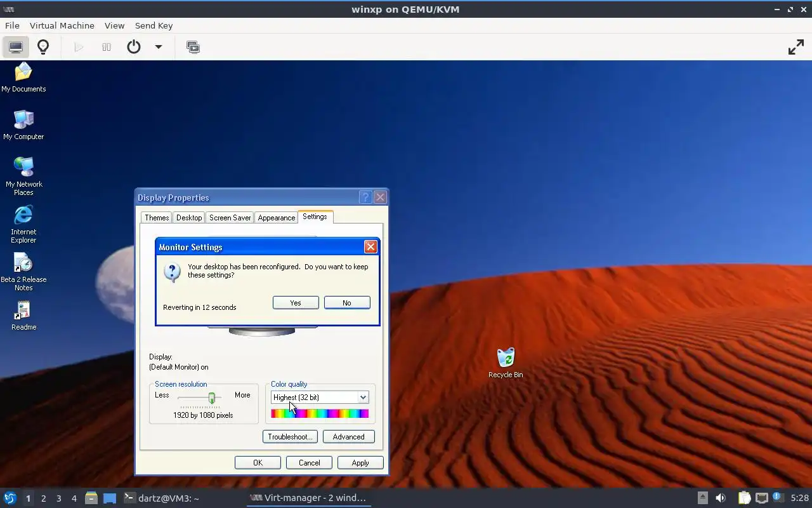The image size is (812, 508).
Task: Click the show desktop taskbar icon
Action: (110, 498)
